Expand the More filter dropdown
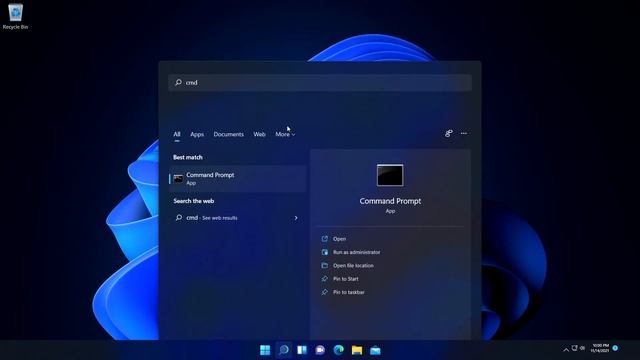640x360 pixels. click(285, 134)
